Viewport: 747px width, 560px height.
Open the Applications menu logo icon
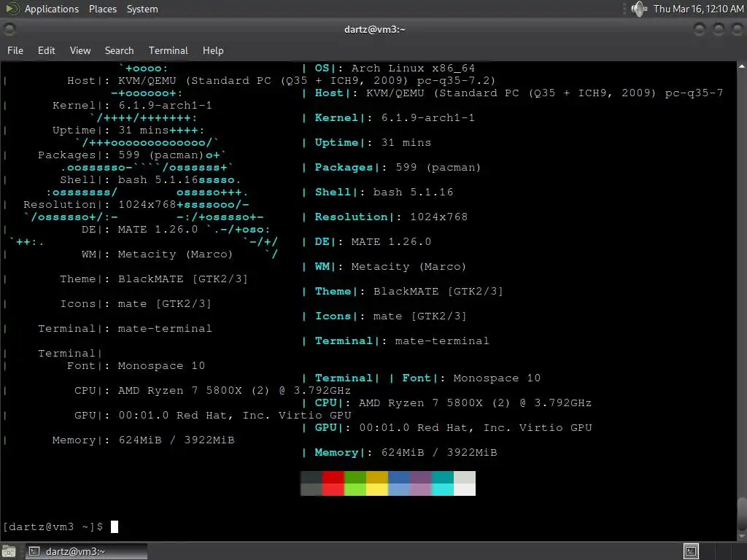12,9
